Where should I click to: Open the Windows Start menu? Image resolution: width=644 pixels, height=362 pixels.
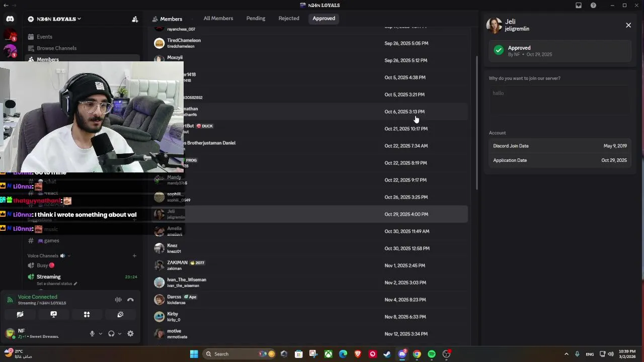pos(194,354)
